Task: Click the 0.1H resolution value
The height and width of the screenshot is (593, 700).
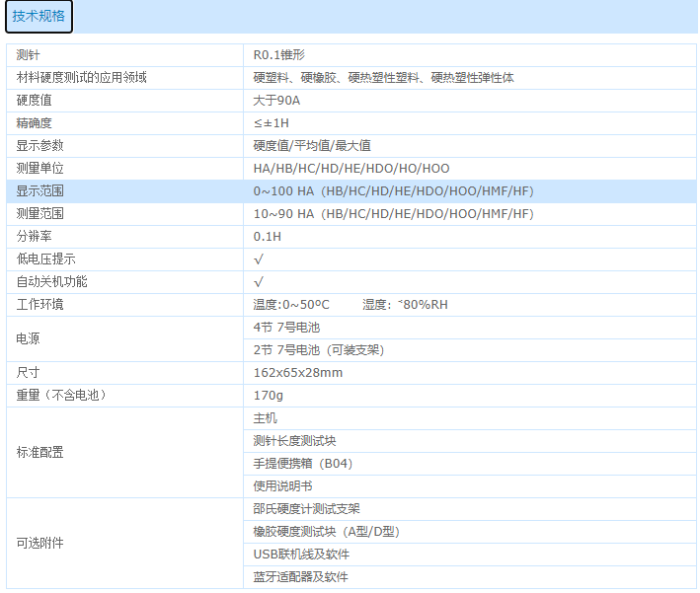Action: point(268,237)
